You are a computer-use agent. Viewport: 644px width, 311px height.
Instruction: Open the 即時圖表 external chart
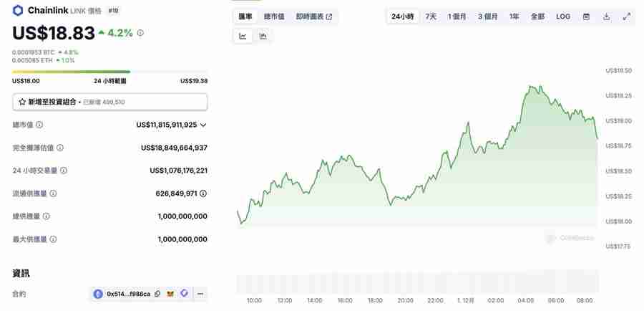click(313, 16)
